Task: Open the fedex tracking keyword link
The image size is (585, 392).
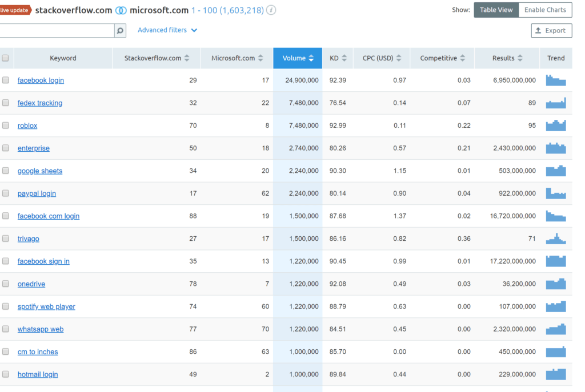Action: [40, 103]
